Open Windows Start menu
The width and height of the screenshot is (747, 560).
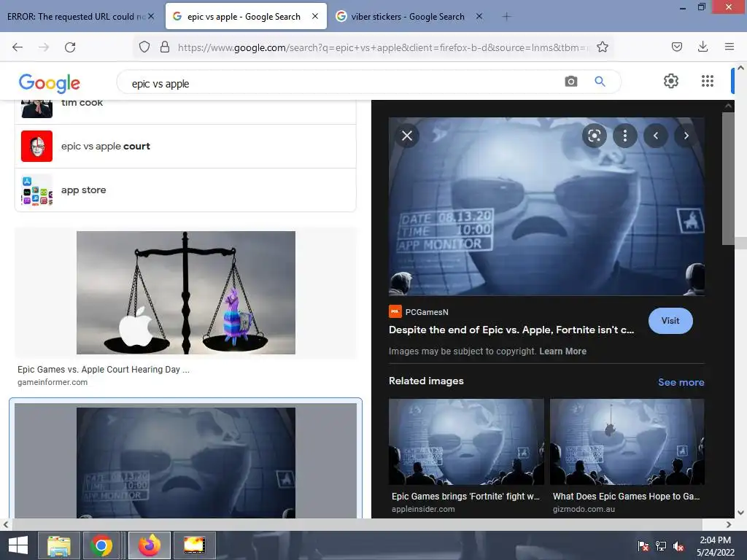pos(18,545)
